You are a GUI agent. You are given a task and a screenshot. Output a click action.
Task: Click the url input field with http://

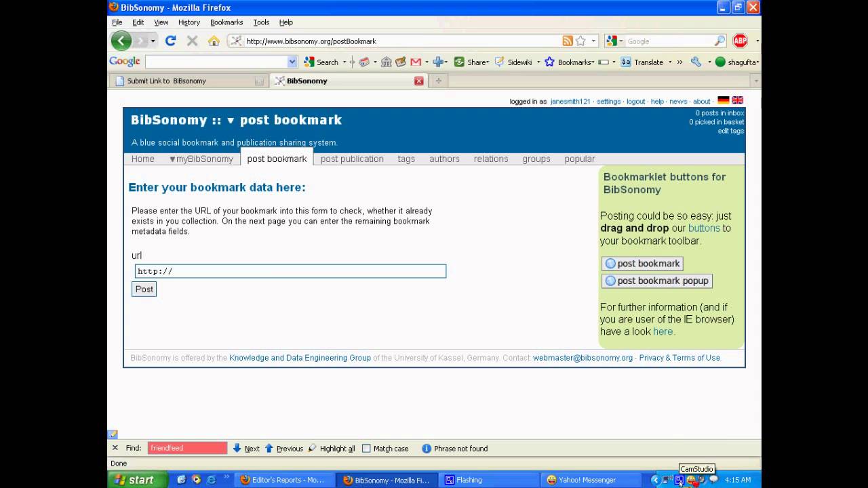290,271
